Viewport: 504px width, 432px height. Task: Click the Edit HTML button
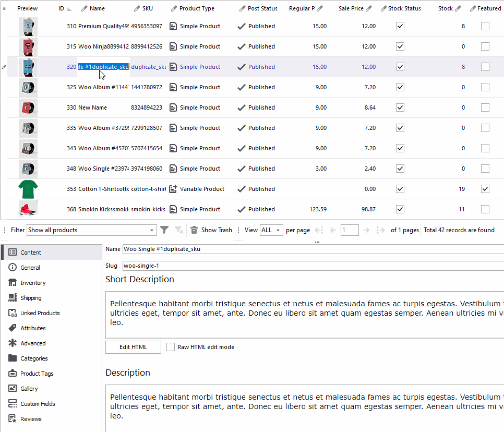pos(133,347)
